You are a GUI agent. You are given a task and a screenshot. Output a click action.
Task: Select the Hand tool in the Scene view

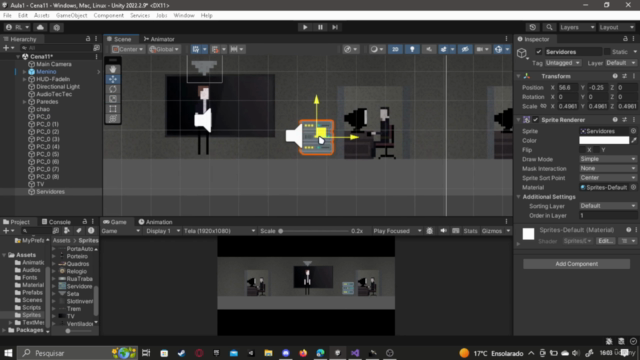click(113, 69)
